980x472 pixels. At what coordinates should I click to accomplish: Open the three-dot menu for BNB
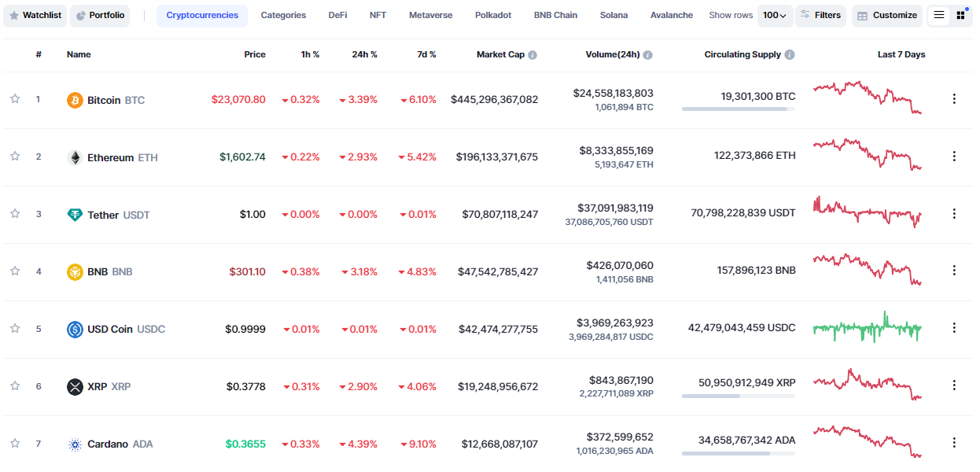954,271
